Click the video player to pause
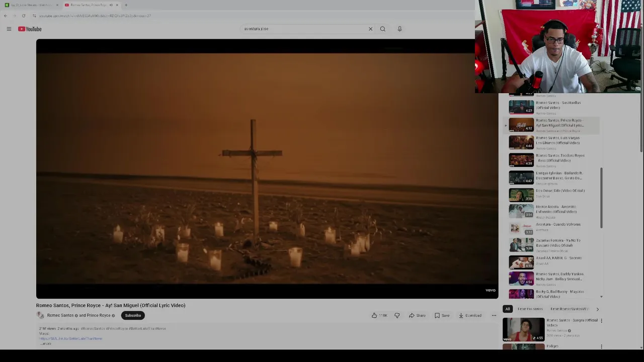 (267, 169)
